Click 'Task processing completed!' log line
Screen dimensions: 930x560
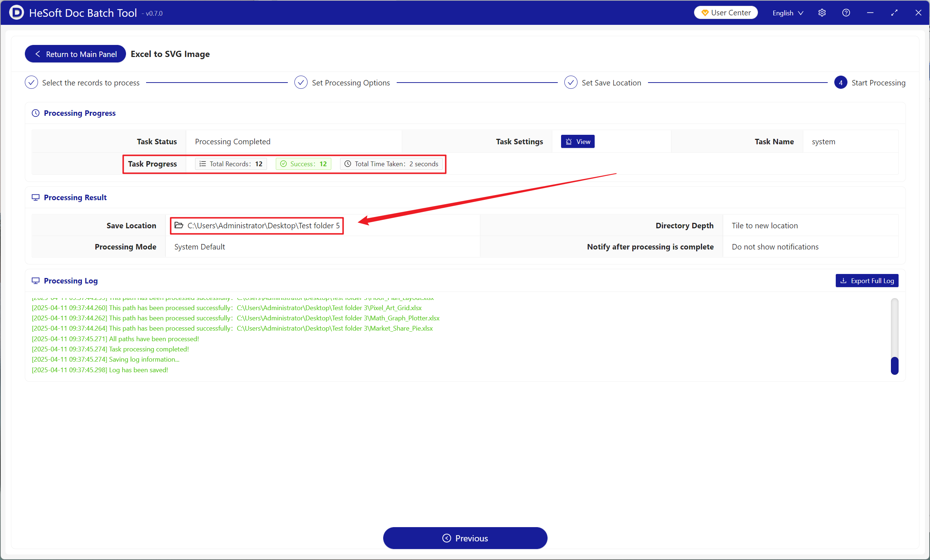point(110,349)
